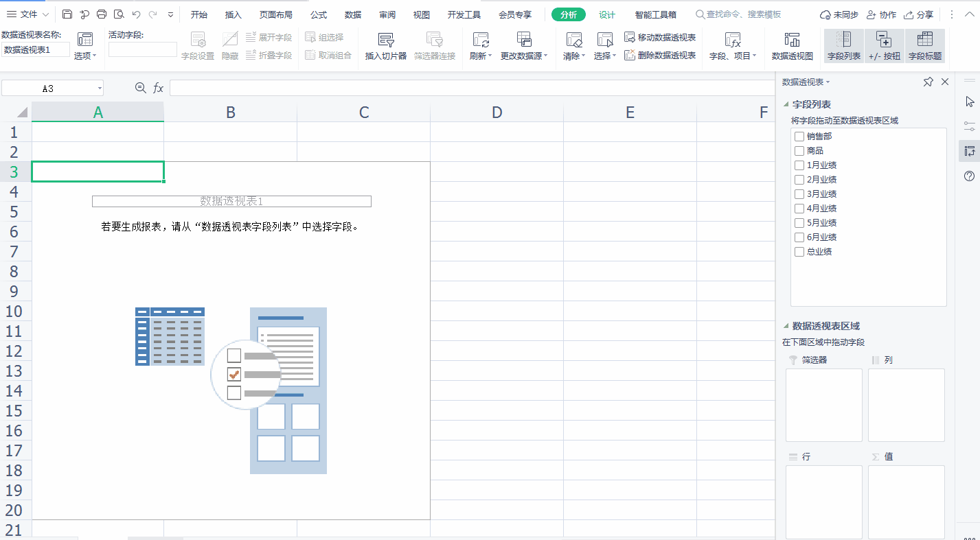This screenshot has width=980, height=540.
Task: Check the 销售部 field checkbox
Action: point(799,137)
